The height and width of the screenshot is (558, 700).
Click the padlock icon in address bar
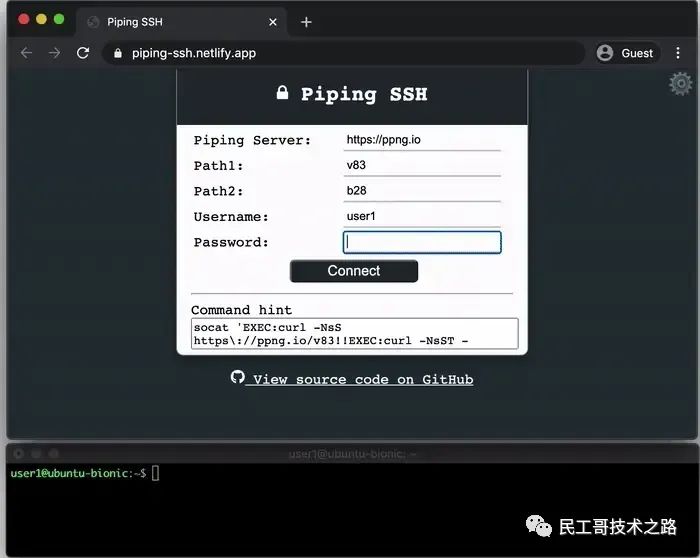tap(118, 54)
